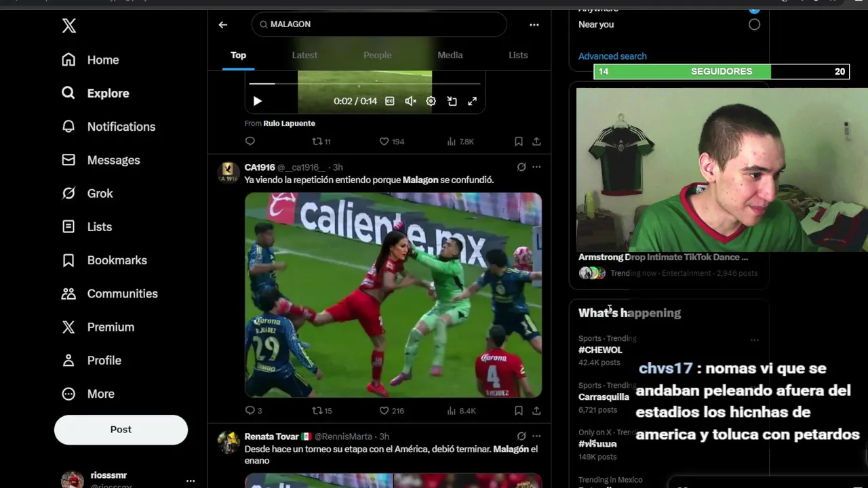This screenshot has width=868, height=488.
Task: Open Renata Tovar profile avatar
Action: [229, 442]
